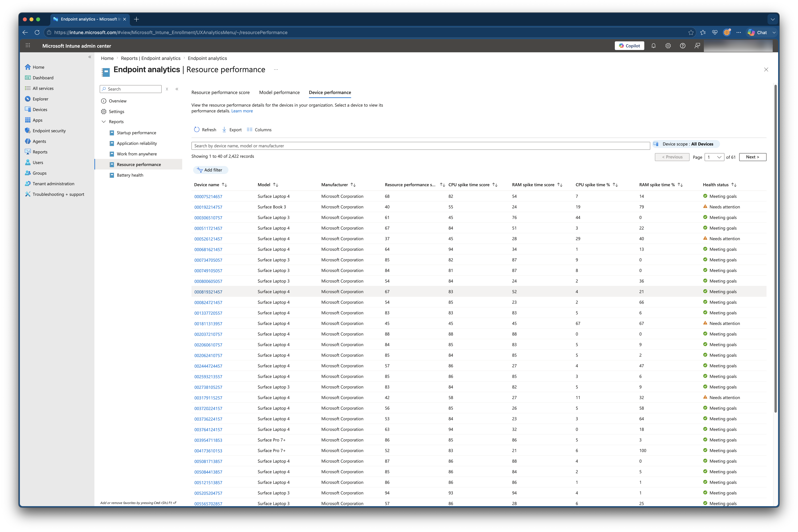Click the Copilot button
This screenshot has width=798, height=532.
pyautogui.click(x=629, y=46)
